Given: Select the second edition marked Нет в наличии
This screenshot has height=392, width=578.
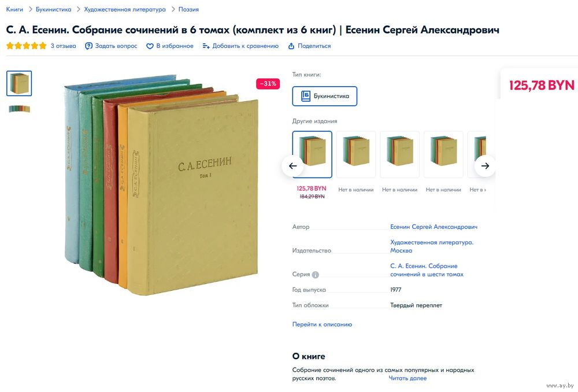Looking at the screenshot, I should coord(356,154).
